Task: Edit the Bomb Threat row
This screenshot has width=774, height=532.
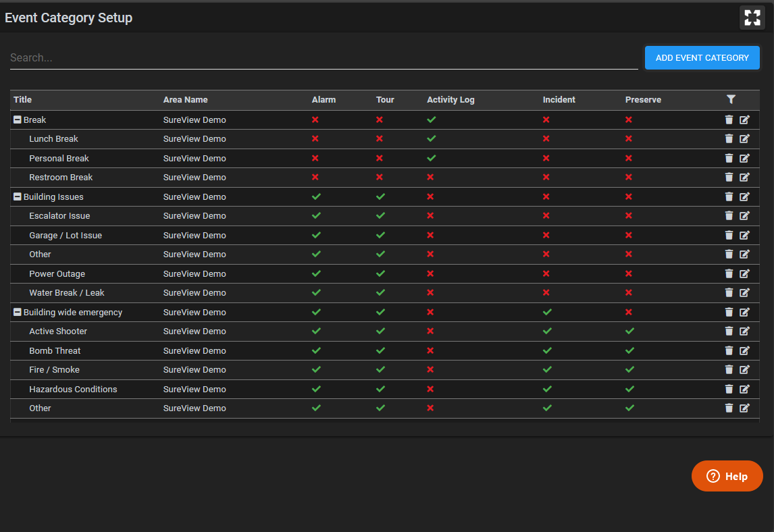Action: tap(744, 350)
